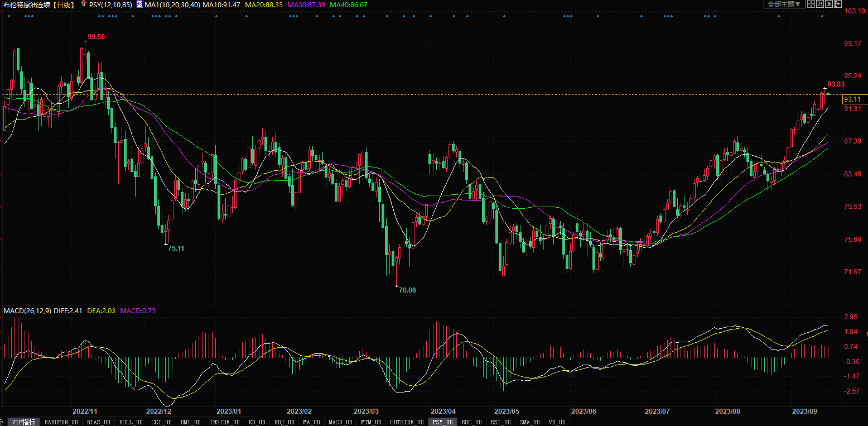Click the 99.56 high price marker
The image size is (868, 426).
(x=96, y=36)
